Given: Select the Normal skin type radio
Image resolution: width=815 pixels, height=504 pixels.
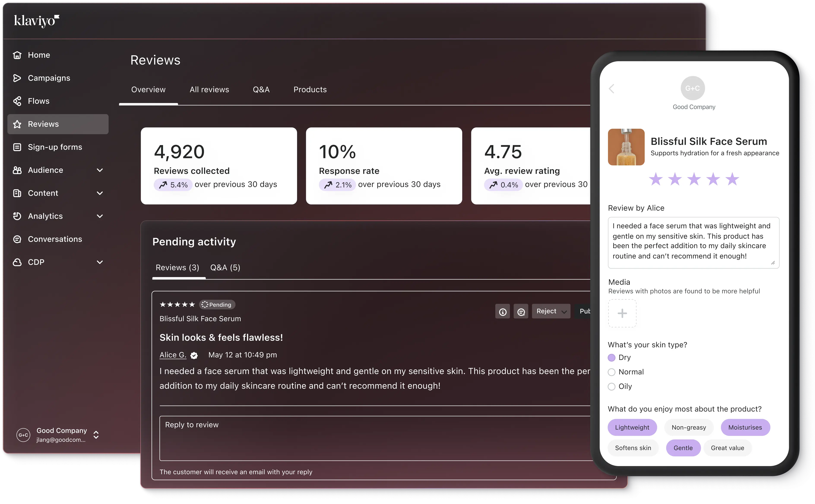Looking at the screenshot, I should (x=611, y=372).
